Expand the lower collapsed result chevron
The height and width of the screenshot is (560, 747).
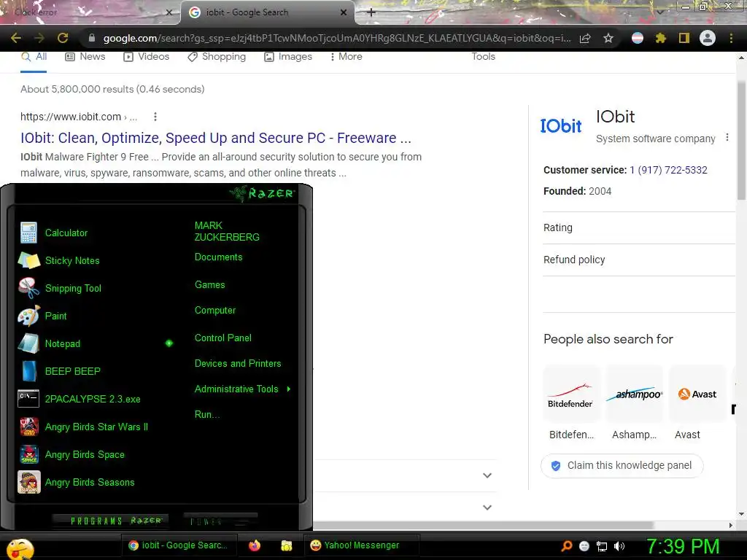pyautogui.click(x=487, y=507)
